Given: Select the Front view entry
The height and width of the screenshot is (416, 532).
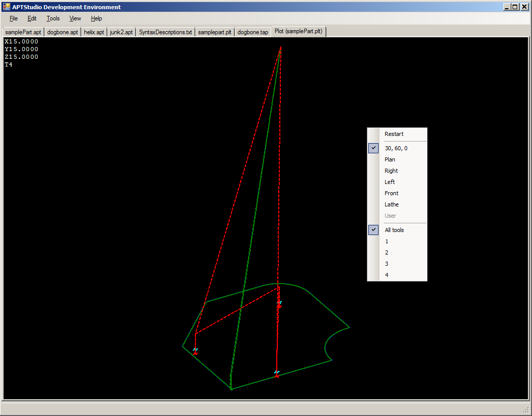Looking at the screenshot, I should [x=397, y=193].
